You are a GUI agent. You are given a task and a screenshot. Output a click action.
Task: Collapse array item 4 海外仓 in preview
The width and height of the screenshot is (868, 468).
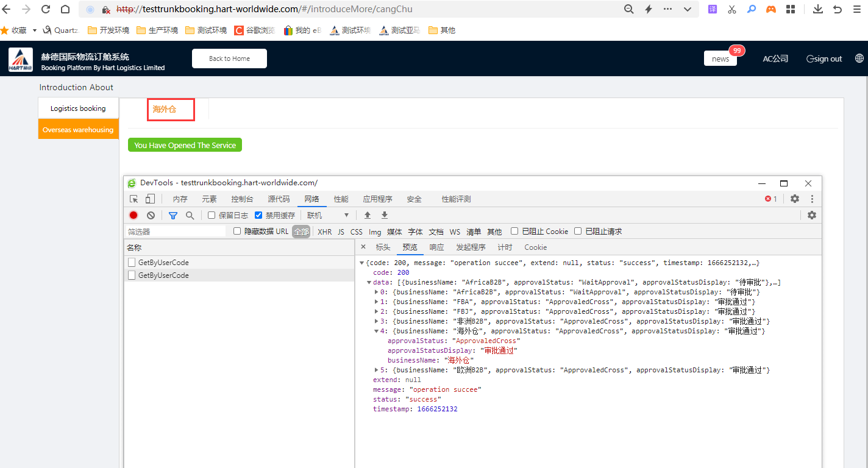[377, 331]
